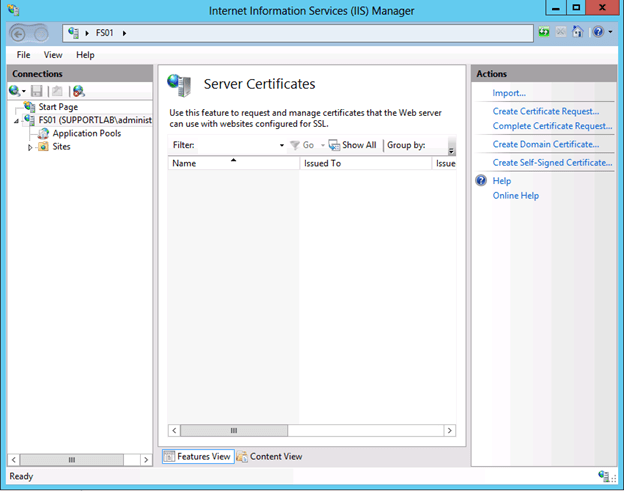Click Complete Certificate Request... link
This screenshot has width=624, height=491.
pos(552,126)
